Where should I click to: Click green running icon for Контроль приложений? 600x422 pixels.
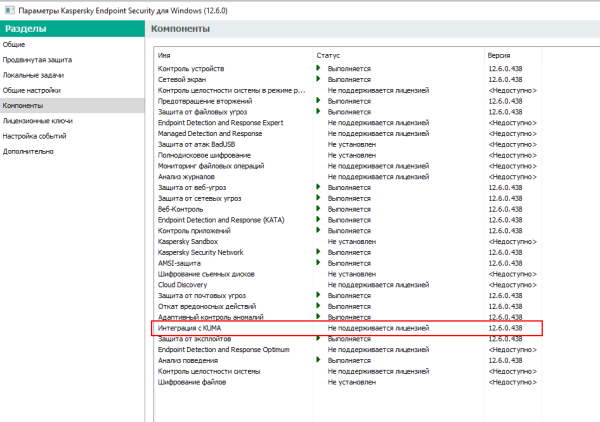[318, 230]
